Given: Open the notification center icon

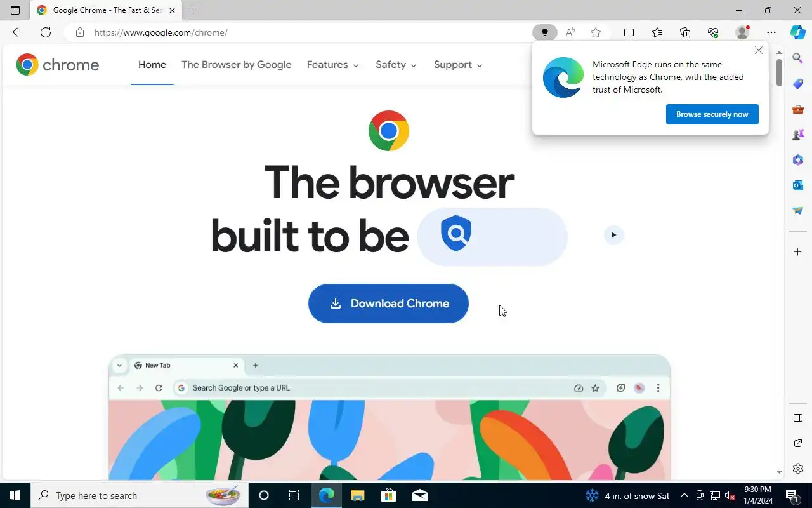Looking at the screenshot, I should [x=792, y=496].
